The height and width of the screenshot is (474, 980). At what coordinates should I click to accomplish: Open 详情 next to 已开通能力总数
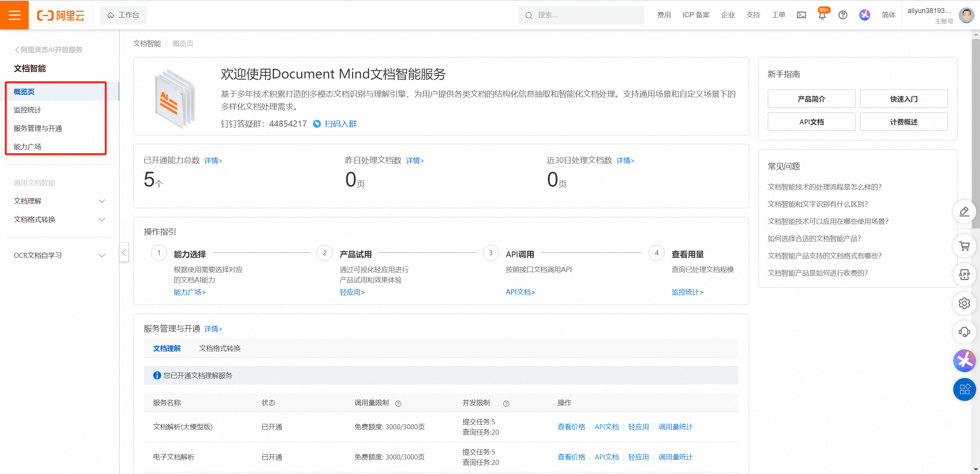click(213, 161)
